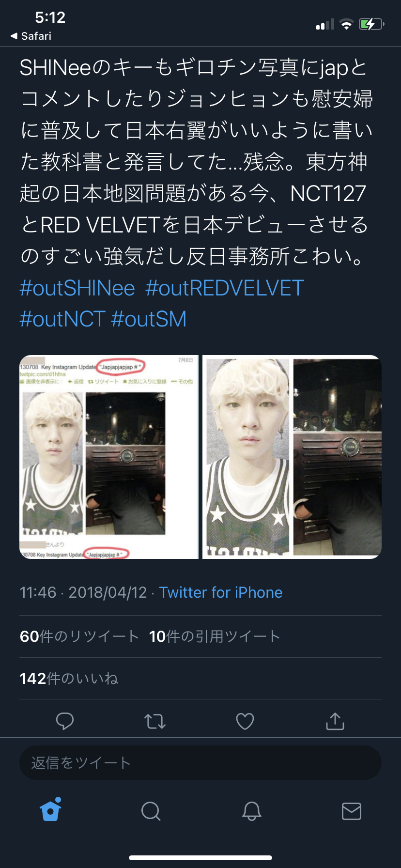
Task: Tap the reply tweet input field
Action: (x=200, y=762)
